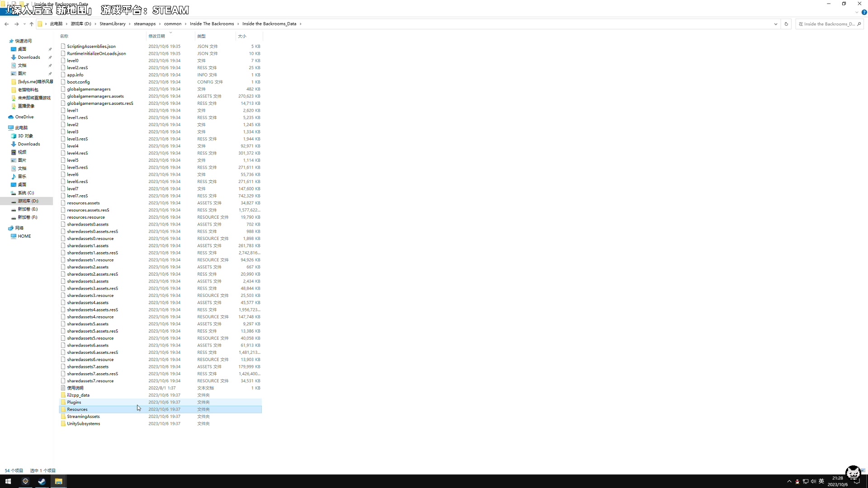This screenshot has height=488, width=868.
Task: Click SteamLibrary in the address breadcrumb
Action: click(113, 24)
